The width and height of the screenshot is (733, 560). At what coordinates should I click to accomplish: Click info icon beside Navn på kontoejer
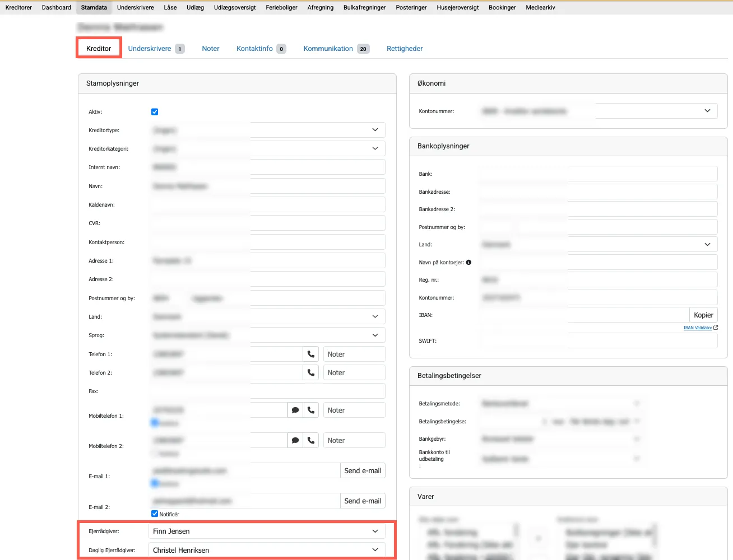coord(468,262)
